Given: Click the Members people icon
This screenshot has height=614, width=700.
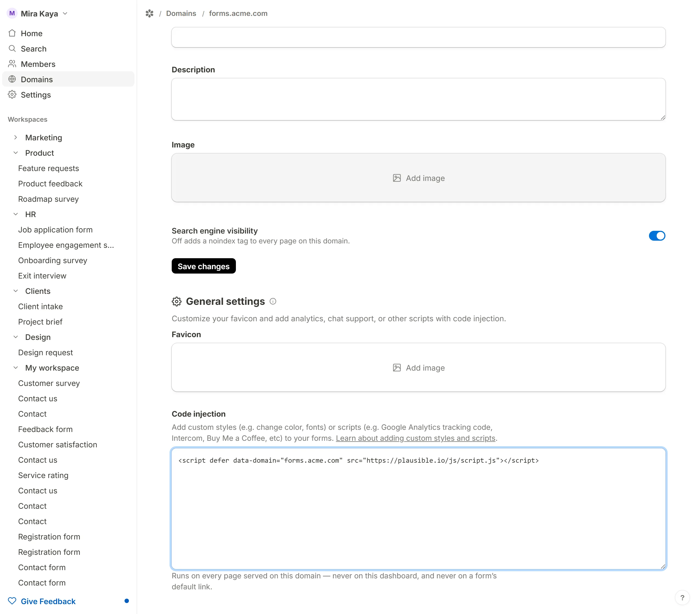Looking at the screenshot, I should point(12,64).
